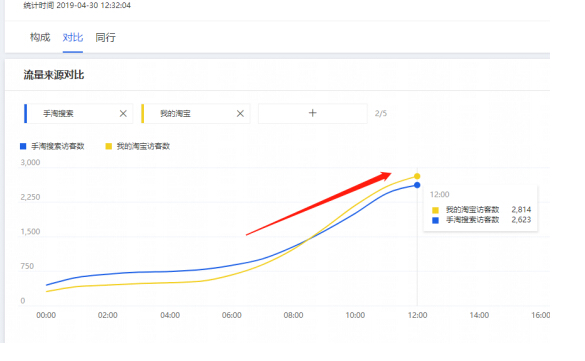Switch to the 构成 tab
The width and height of the screenshot is (585, 361).
pos(40,37)
